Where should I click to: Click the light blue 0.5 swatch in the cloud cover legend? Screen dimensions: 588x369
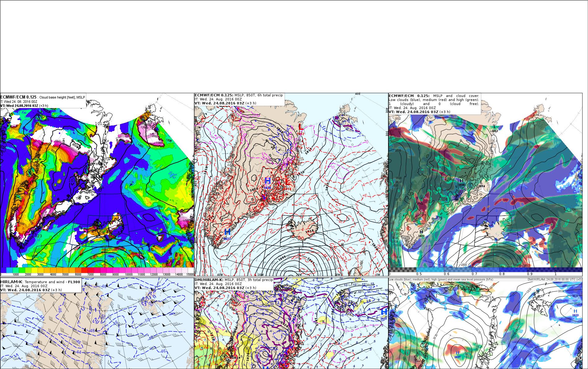[x=430, y=270]
